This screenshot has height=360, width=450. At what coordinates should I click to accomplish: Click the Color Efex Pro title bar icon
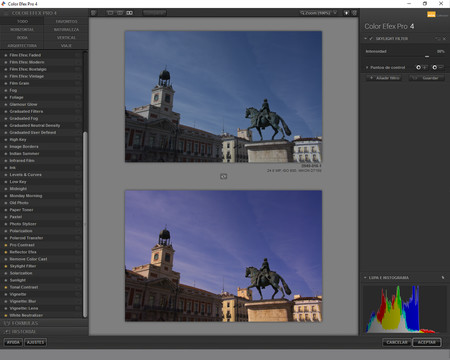pyautogui.click(x=4, y=4)
